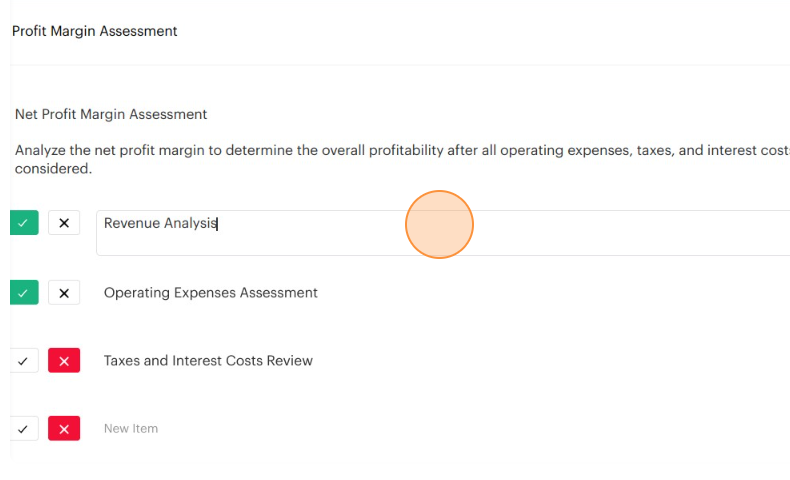
Task: Click the word Taxes in the third item
Action: pyautogui.click(x=122, y=361)
